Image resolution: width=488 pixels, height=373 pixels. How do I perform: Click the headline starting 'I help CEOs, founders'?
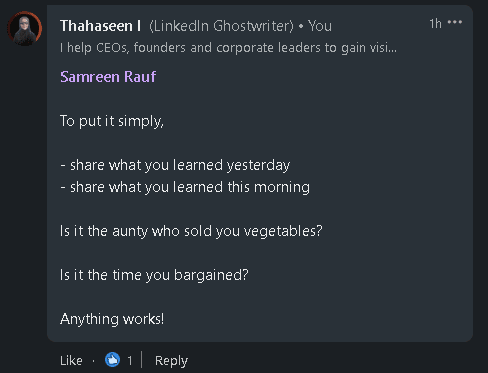[228, 48]
